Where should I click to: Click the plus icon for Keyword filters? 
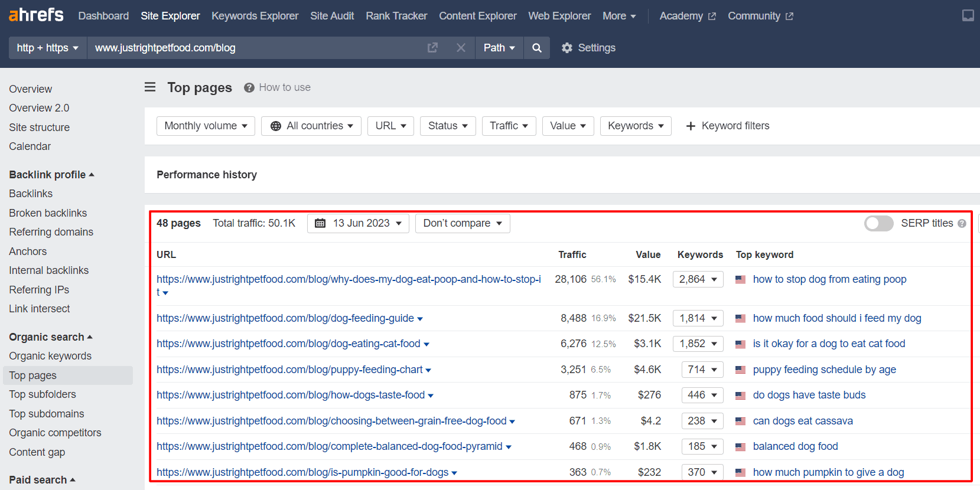tap(691, 126)
